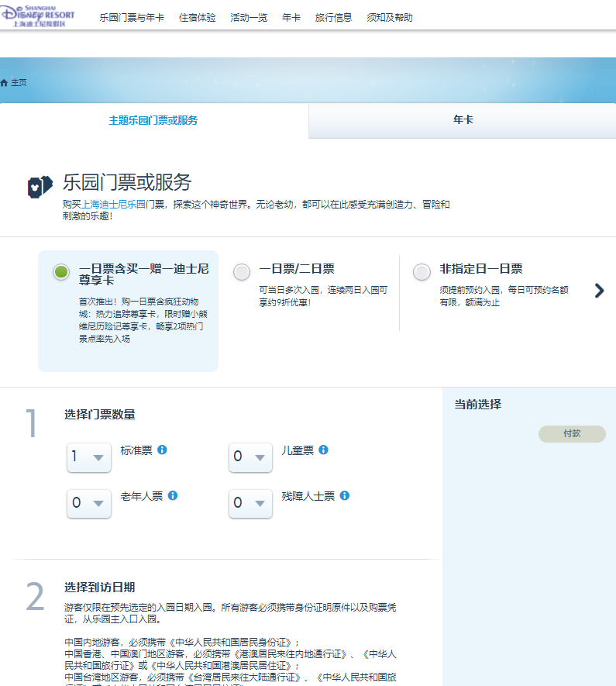The image size is (616, 686).
Task: Open 年卡 item in top navigation
Action: pos(291,18)
